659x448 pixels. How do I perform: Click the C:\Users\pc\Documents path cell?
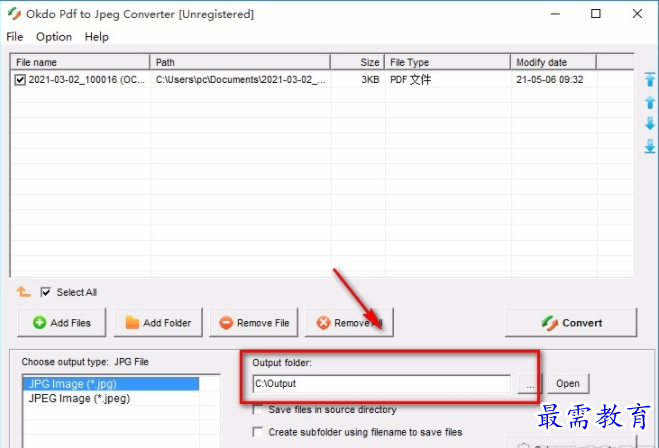coord(240,79)
